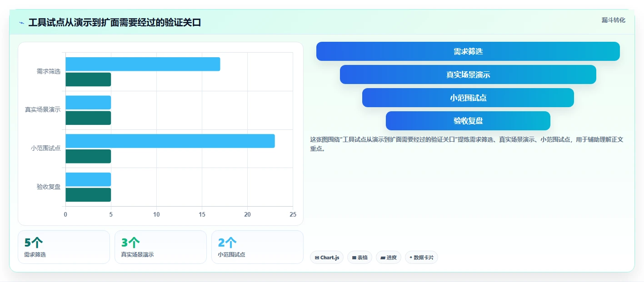The width and height of the screenshot is (644, 282).
Task: Click the 表格 tag chip
Action: 359,257
